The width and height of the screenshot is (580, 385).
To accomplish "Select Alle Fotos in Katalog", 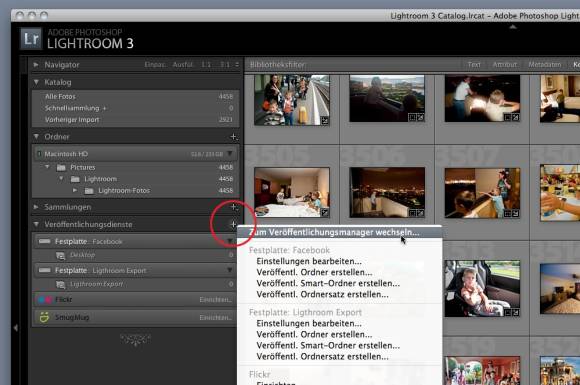I will click(135, 97).
